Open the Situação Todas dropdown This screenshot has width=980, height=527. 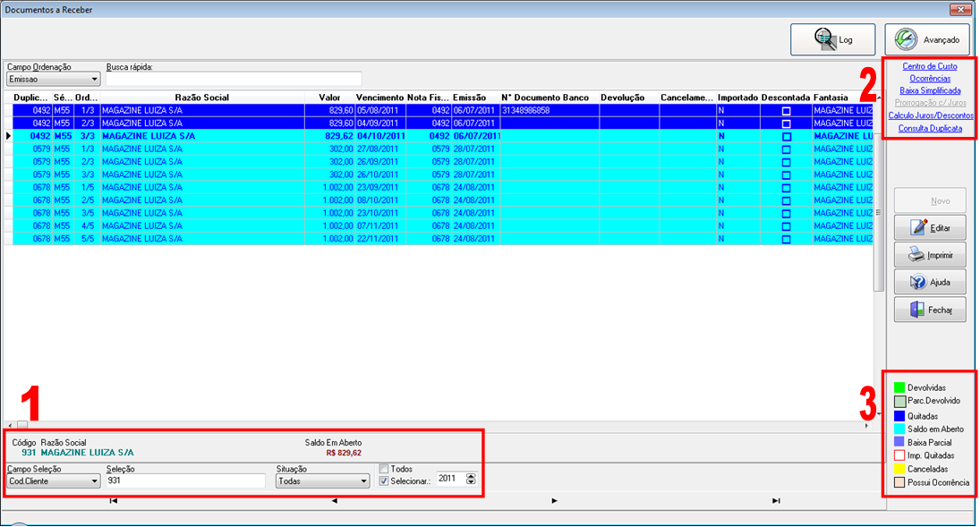point(322,481)
